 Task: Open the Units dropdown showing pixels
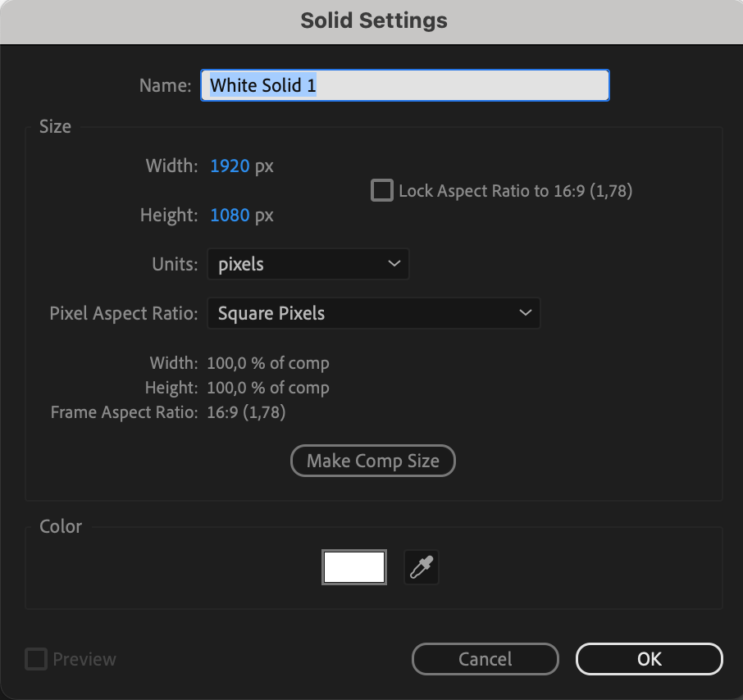tap(308, 264)
